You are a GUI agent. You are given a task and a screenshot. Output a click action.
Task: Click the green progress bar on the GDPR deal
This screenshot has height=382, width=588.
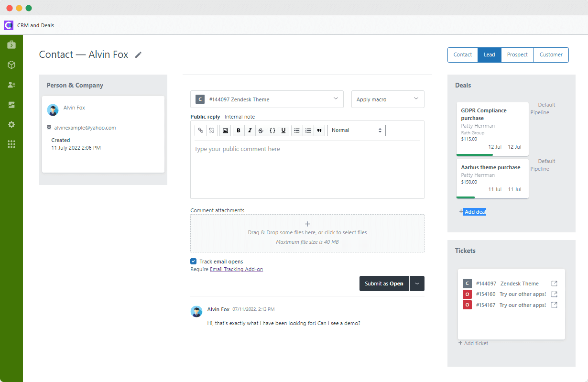click(x=474, y=154)
